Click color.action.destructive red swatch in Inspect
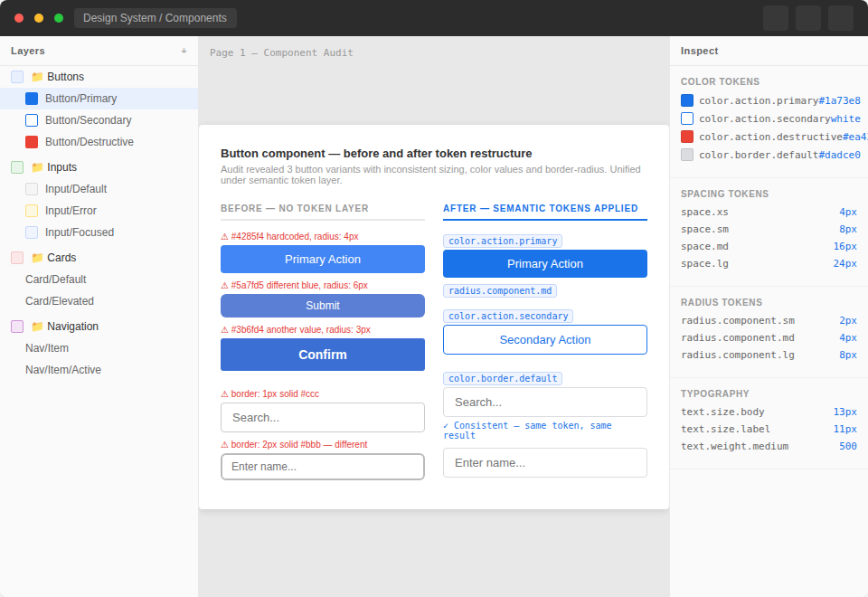Image resolution: width=868 pixels, height=597 pixels. 687,137
